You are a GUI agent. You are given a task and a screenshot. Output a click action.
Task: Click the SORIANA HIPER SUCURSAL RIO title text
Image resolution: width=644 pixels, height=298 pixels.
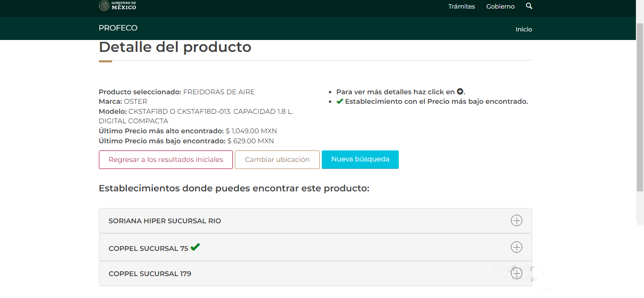pos(164,221)
